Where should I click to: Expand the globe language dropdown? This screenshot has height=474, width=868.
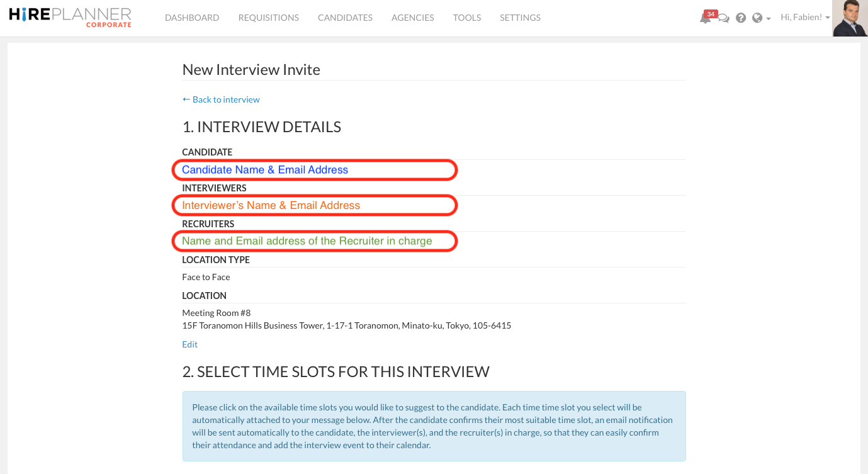(x=761, y=18)
